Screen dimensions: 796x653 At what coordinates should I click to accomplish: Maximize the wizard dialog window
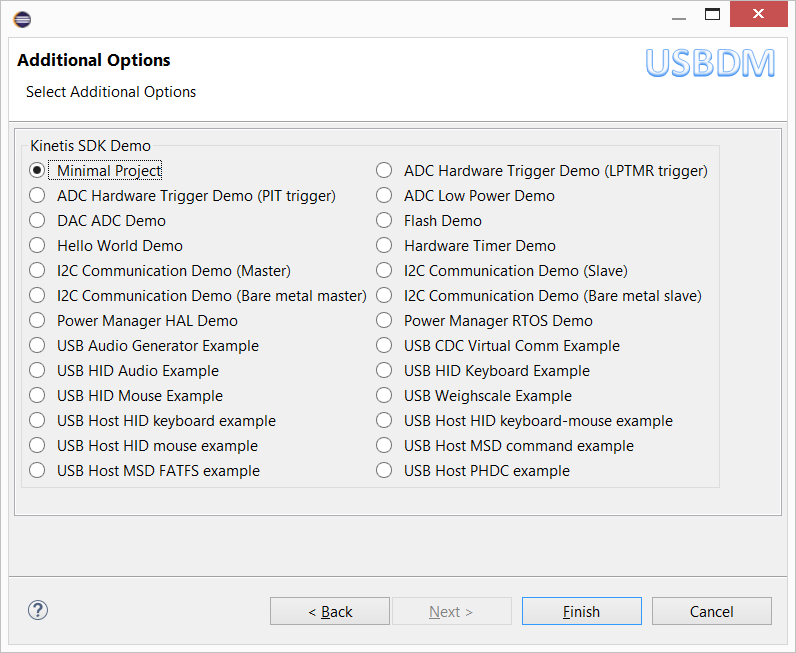click(712, 15)
